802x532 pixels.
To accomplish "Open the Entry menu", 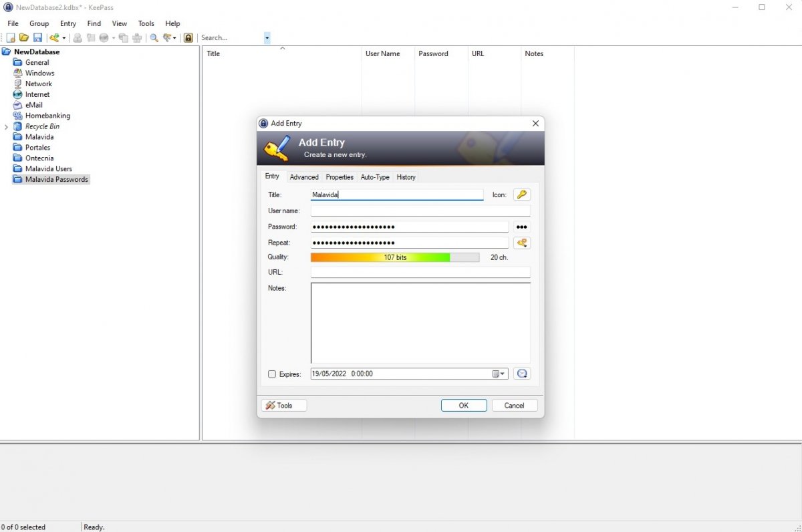I will click(x=68, y=23).
